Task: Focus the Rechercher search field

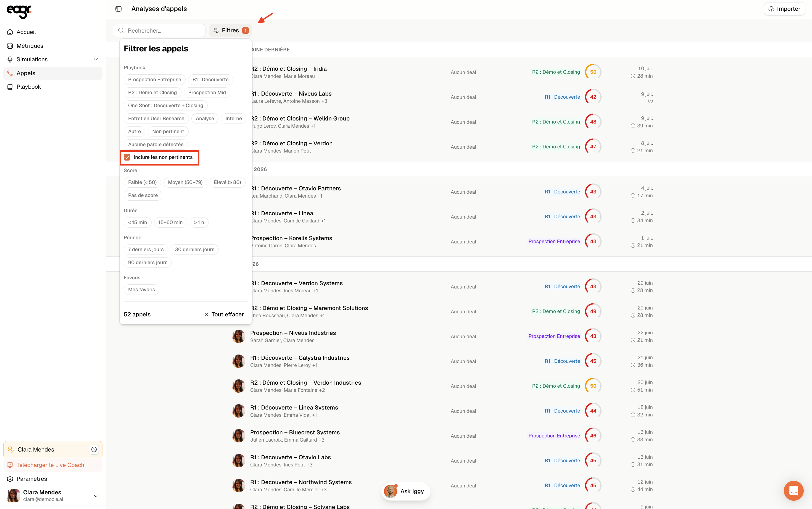Action: 159,30
